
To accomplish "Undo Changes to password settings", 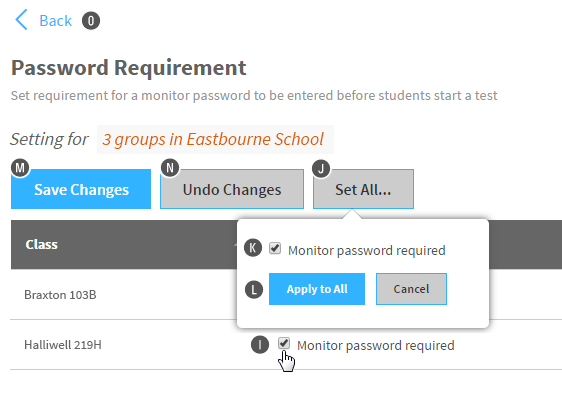I will (x=232, y=189).
